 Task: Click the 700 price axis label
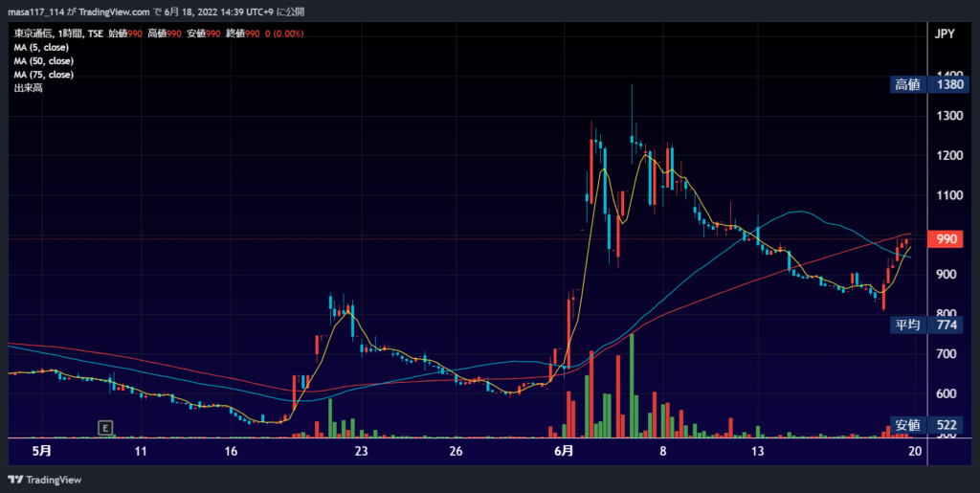[948, 354]
